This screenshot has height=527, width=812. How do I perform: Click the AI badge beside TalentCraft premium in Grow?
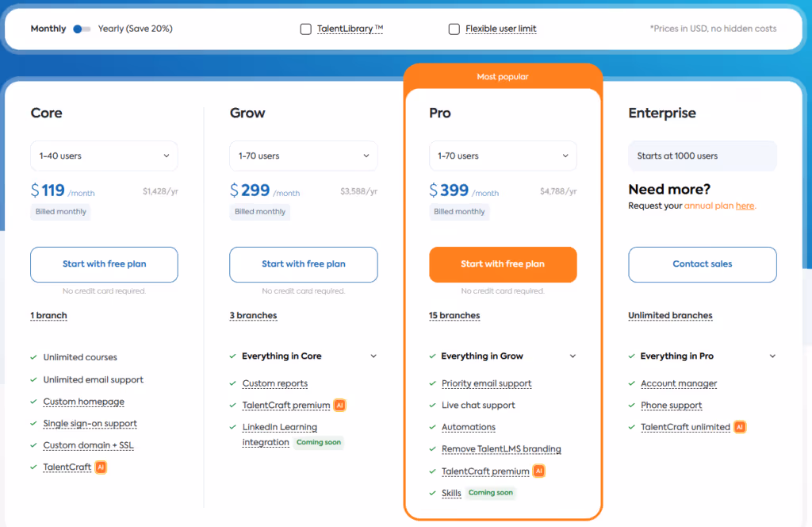[x=339, y=405]
